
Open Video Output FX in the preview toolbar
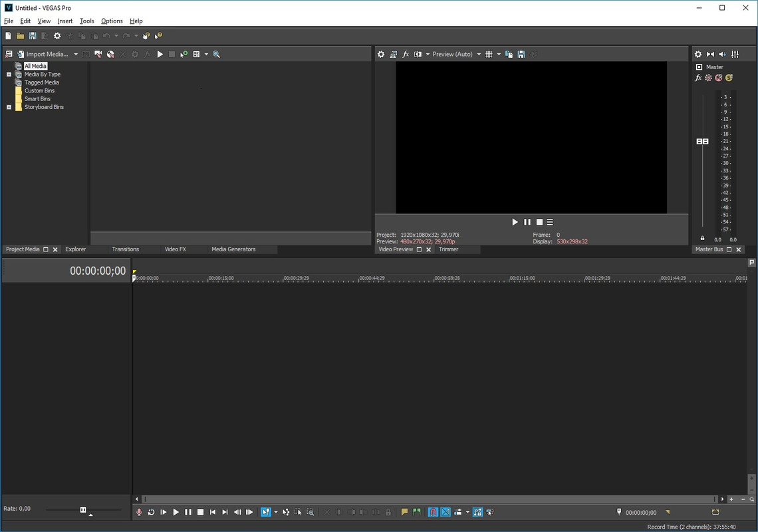point(406,54)
